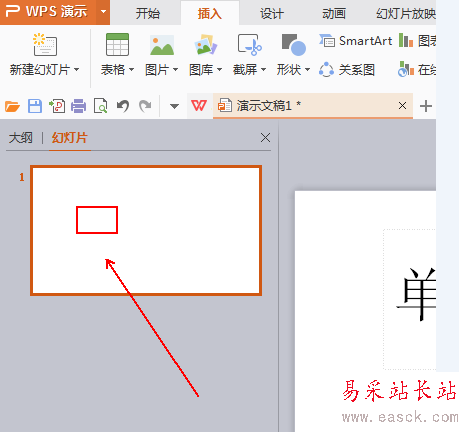Click the print preview icon
Screen dimensions: 459x432
(x=101, y=106)
